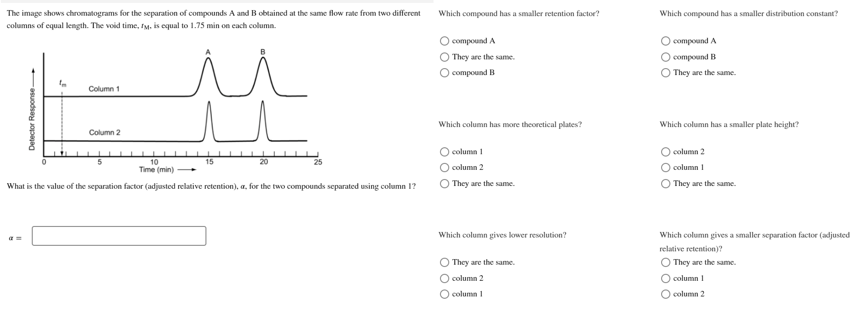Select 'They are the same' for plate height question
The width and height of the screenshot is (868, 313).
[665, 183]
